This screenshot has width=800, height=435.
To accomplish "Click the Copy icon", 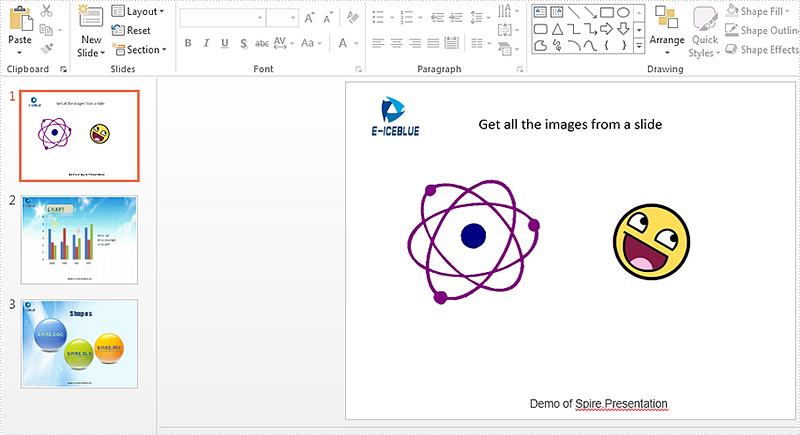I will [46, 30].
